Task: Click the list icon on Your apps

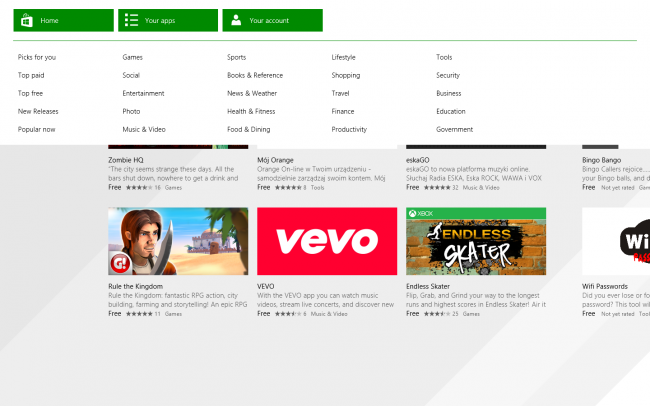Action: click(x=131, y=20)
